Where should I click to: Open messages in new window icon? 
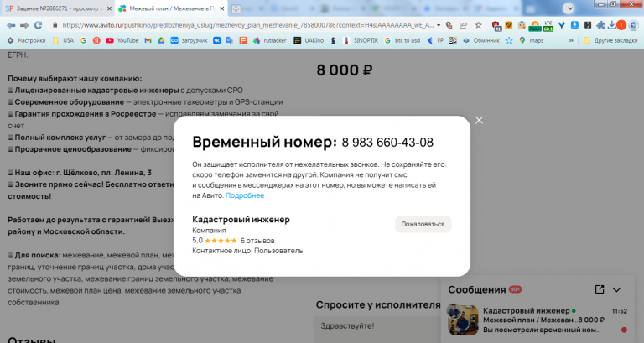pos(600,289)
